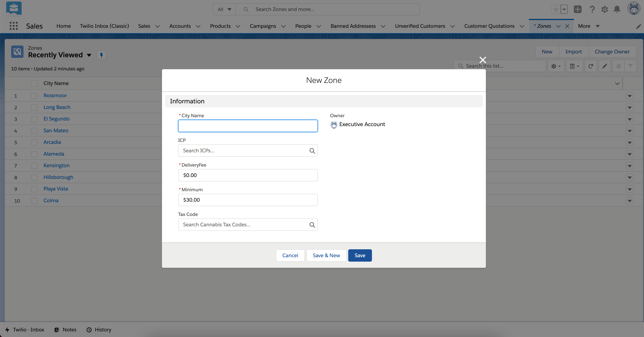Viewport: 644px width, 337px height.
Task: Open the Help question mark icon
Action: point(592,9)
